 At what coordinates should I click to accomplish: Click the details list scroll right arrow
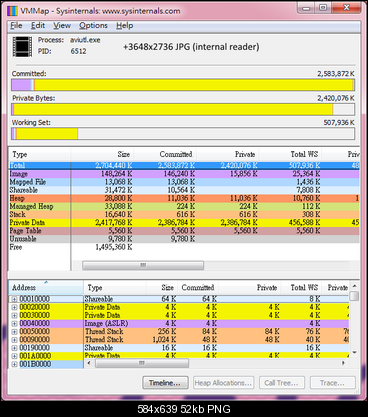(x=344, y=363)
